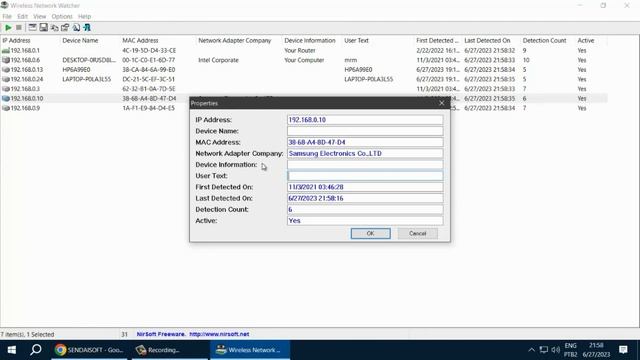Open the nirsoft.net link in the status bar
This screenshot has width=640, height=360.
[219, 334]
